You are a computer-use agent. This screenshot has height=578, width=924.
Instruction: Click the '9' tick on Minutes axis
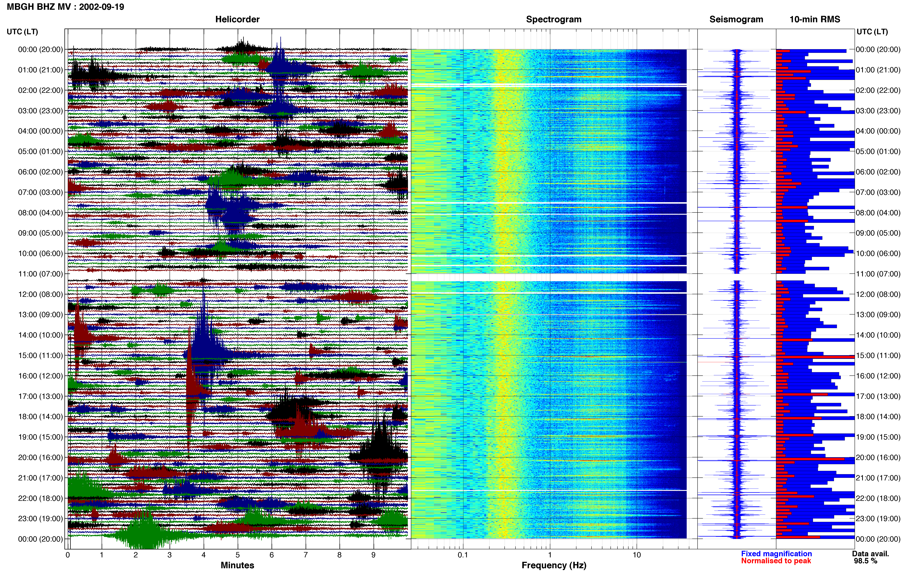coord(373,555)
